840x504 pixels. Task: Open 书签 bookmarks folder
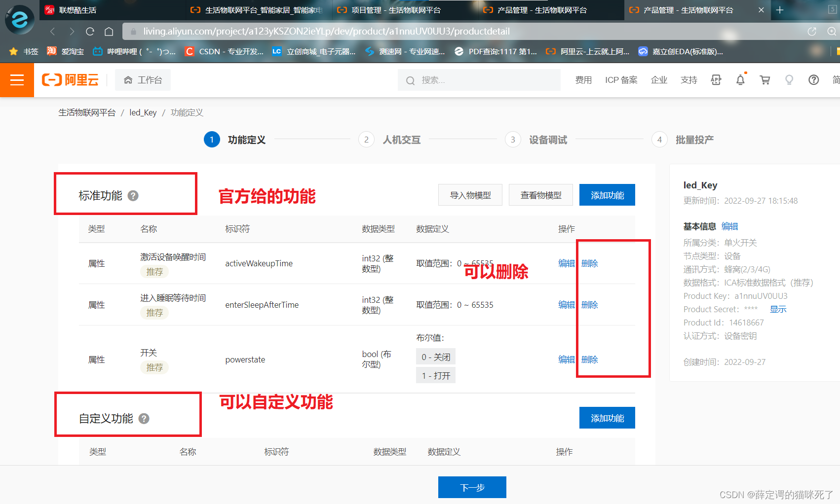click(x=24, y=51)
